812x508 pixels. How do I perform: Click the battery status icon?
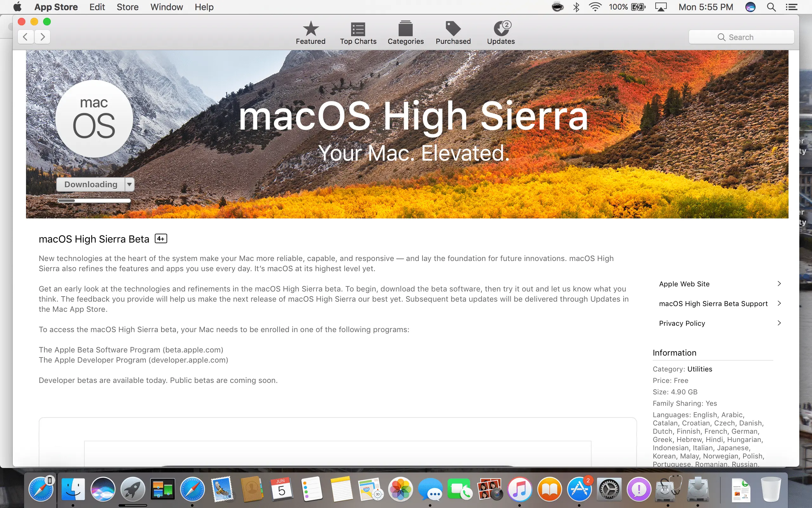point(638,7)
